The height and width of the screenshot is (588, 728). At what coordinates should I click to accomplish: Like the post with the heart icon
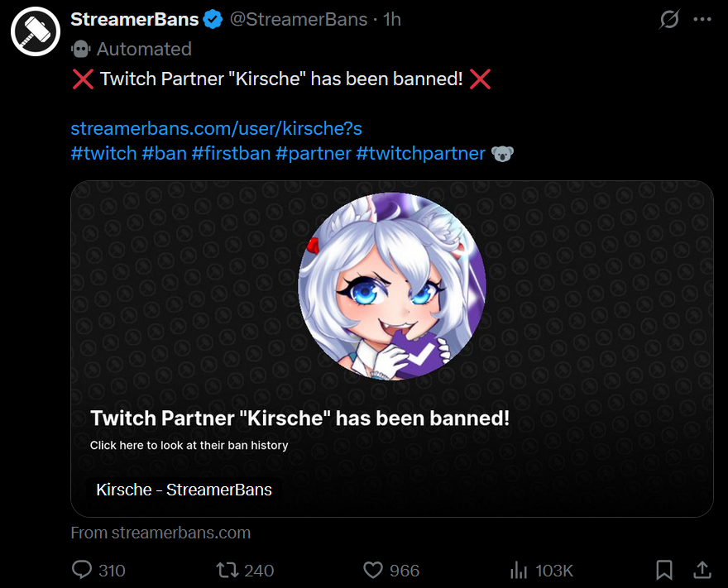(373, 570)
